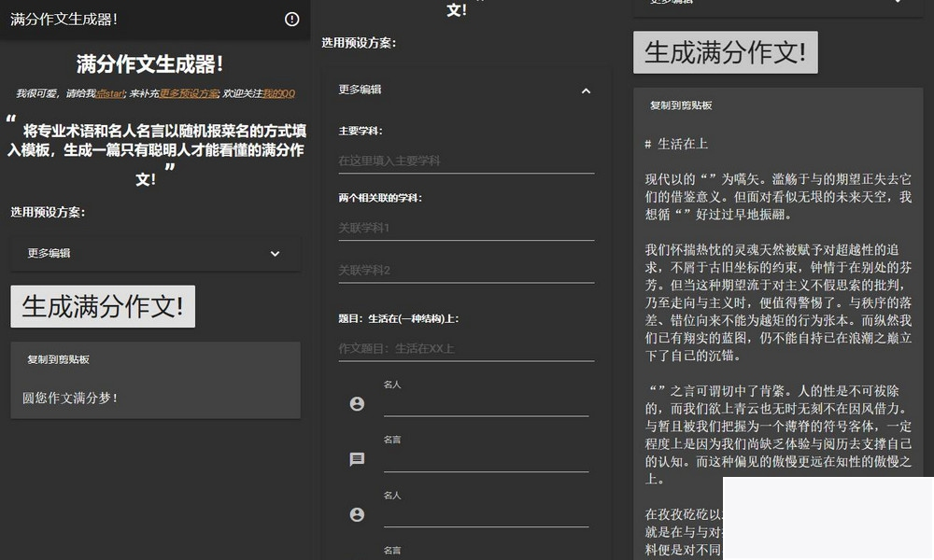Click the 关联学科1 input field
The height and width of the screenshot is (560, 934).
pyautogui.click(x=467, y=227)
